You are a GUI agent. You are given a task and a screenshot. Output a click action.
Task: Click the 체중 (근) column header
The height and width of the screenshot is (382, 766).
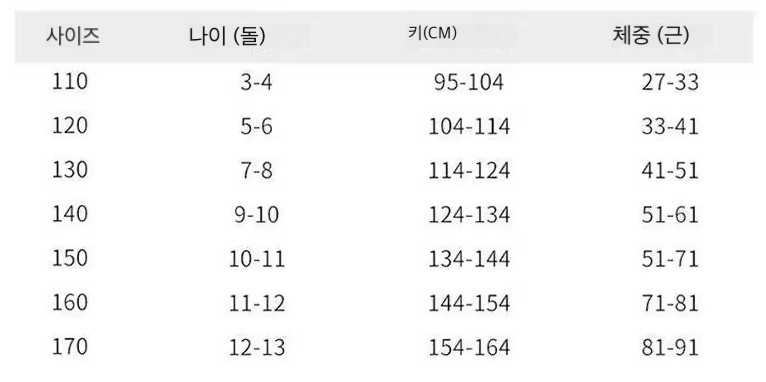point(651,36)
